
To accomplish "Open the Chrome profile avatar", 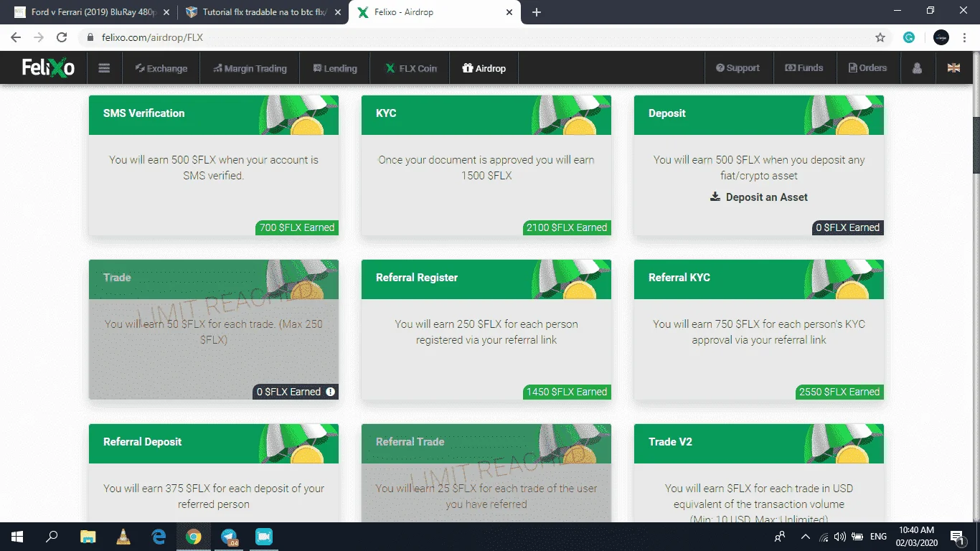I will click(x=941, y=37).
